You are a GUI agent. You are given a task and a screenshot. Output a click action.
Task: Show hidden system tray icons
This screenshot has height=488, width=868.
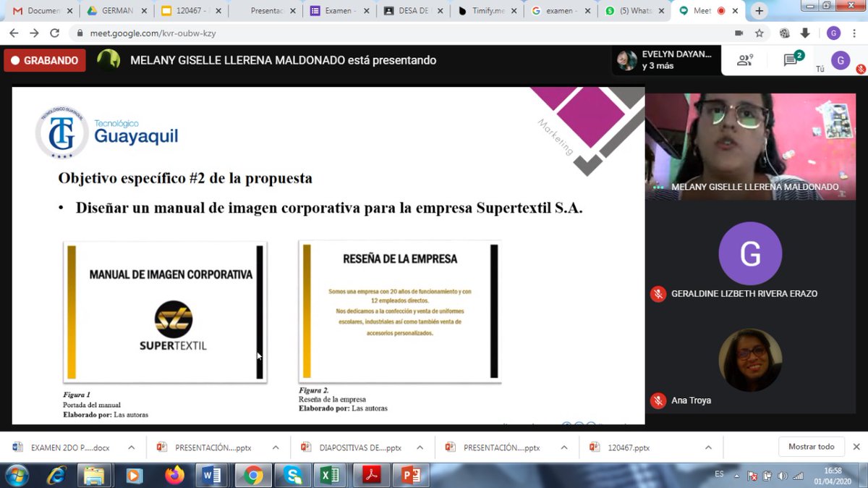[737, 476]
